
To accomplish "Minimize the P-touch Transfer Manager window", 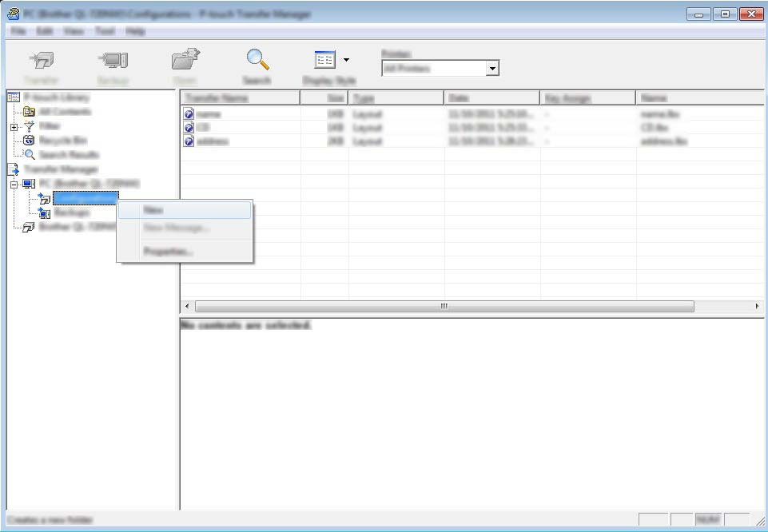I will pos(699,14).
